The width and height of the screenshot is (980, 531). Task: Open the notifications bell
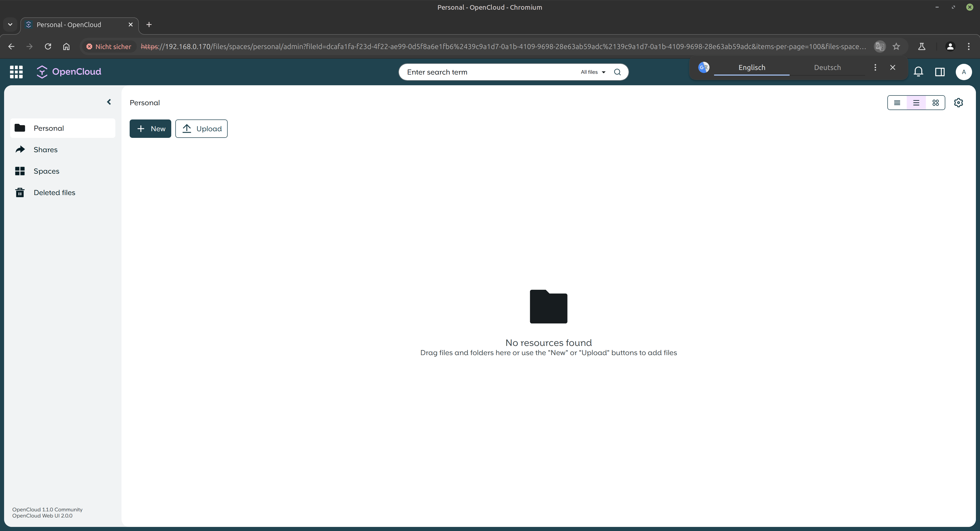pyautogui.click(x=918, y=71)
